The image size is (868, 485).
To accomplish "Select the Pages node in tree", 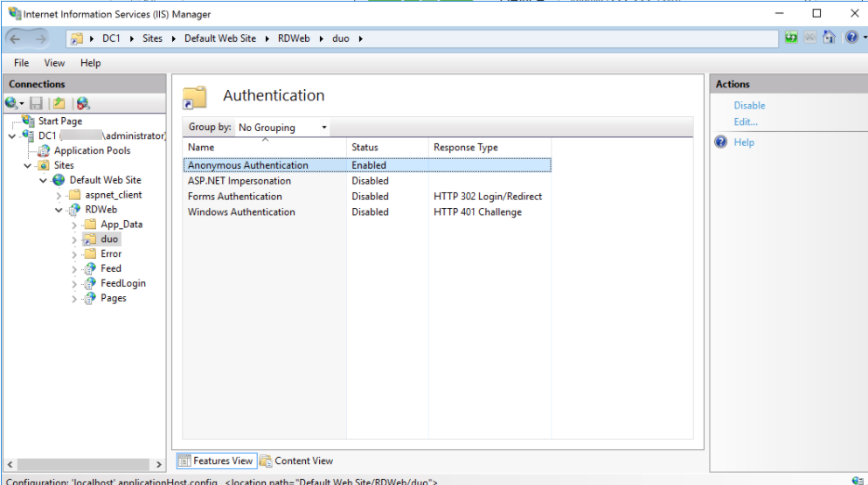I will 113,298.
